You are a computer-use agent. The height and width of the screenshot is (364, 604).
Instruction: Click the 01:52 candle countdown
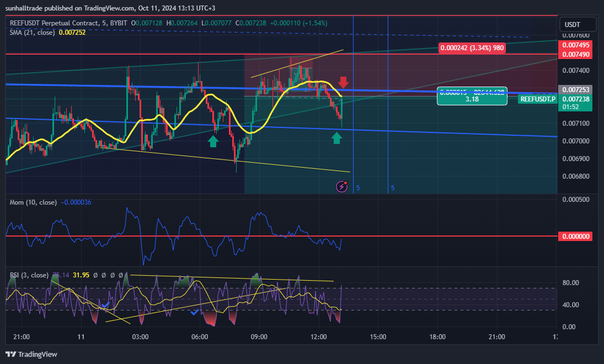(571, 106)
